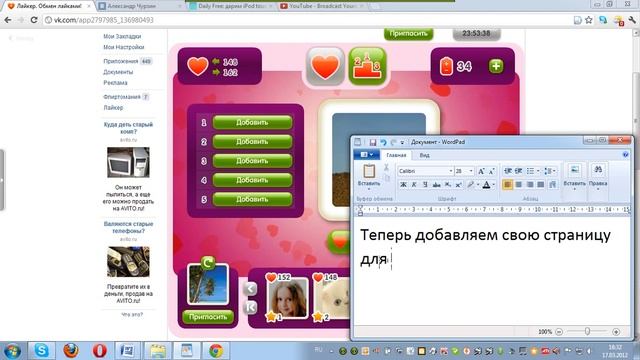640x360 pixels.
Task: Zoom out with minus button in WordPad
Action: coord(559,332)
